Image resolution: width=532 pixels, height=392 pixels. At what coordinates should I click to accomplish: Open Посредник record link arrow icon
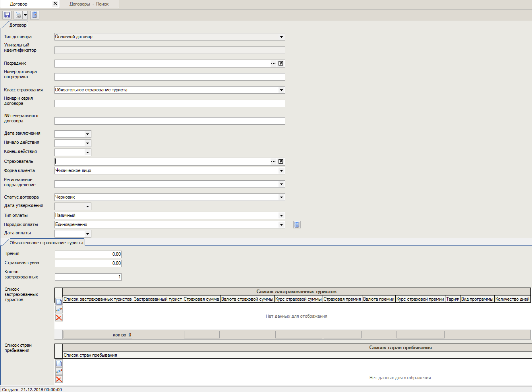point(281,64)
